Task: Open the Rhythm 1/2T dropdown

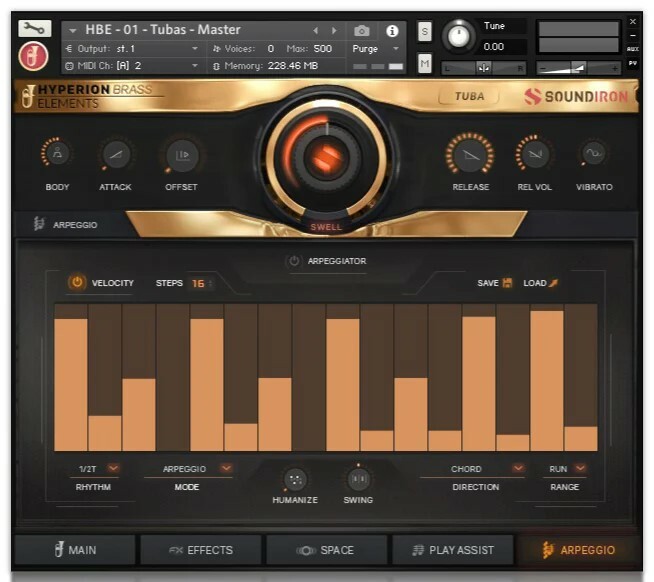Action: [x=113, y=468]
